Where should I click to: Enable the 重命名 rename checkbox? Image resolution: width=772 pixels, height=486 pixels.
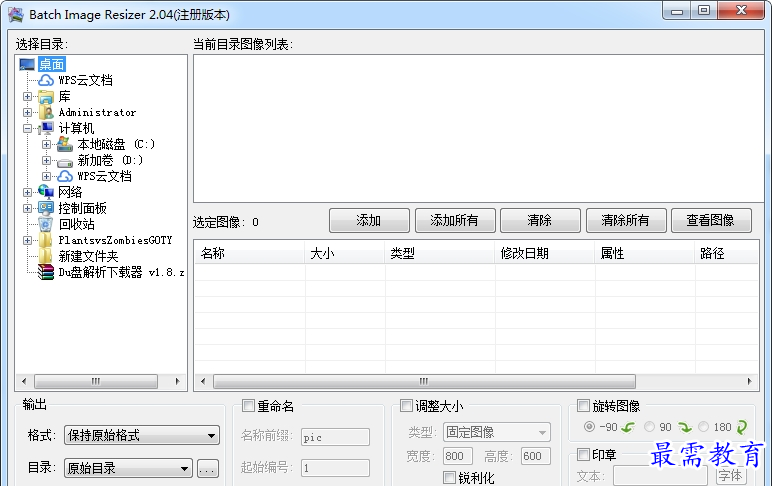(248, 406)
